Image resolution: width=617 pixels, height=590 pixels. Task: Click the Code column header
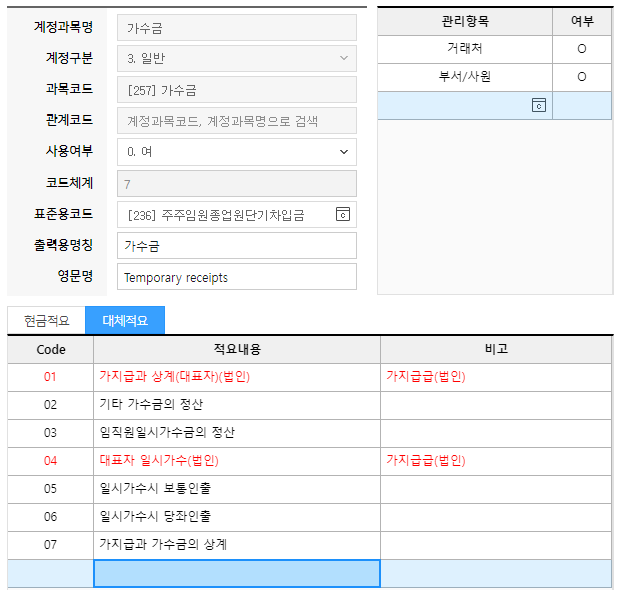(51, 350)
